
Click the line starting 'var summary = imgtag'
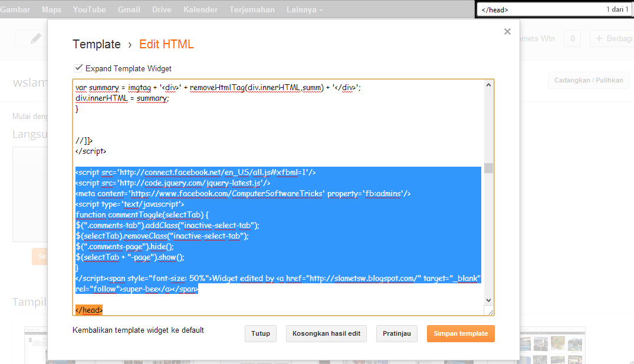218,88
